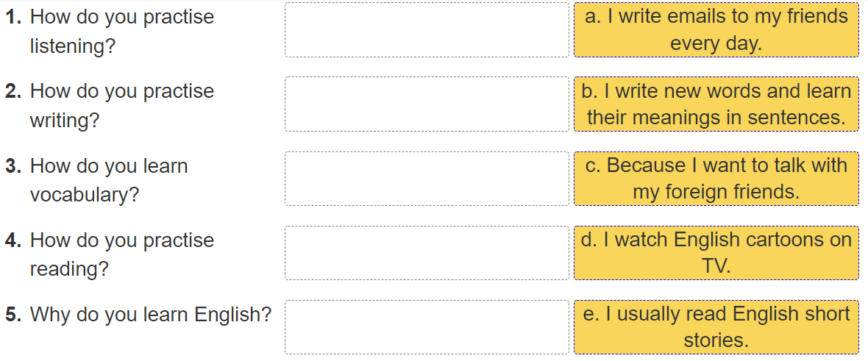The height and width of the screenshot is (361, 868).
Task: Click the empty box for 'practise reading' question
Action: click(427, 253)
